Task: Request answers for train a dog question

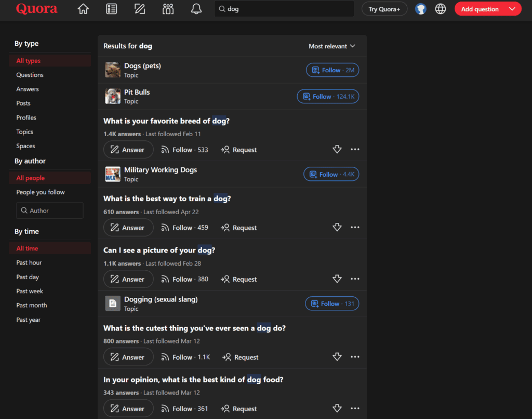Action: coord(239,228)
